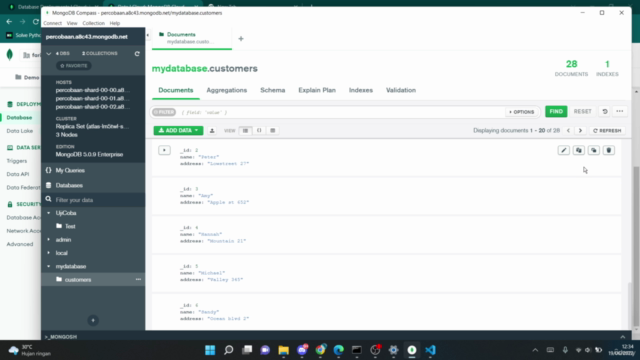Switch to list view
The image size is (640, 360).
coord(245,131)
